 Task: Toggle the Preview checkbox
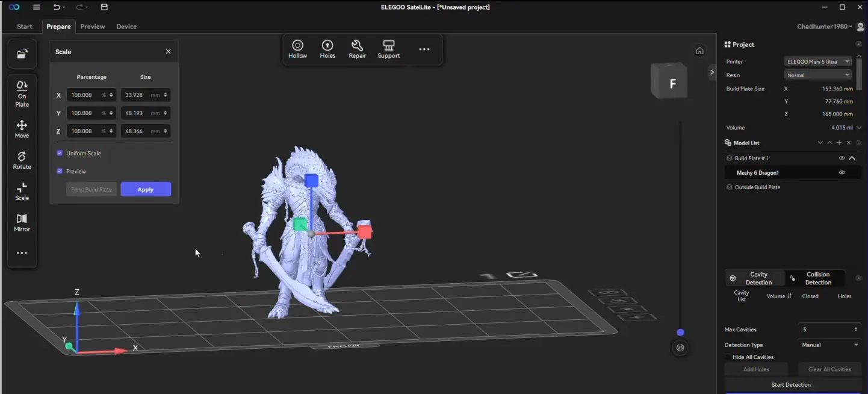[60, 171]
